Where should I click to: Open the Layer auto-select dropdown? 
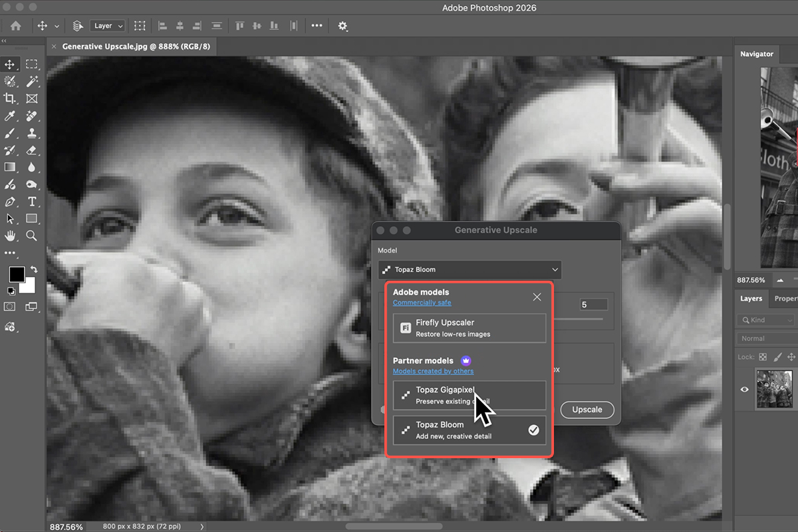107,26
